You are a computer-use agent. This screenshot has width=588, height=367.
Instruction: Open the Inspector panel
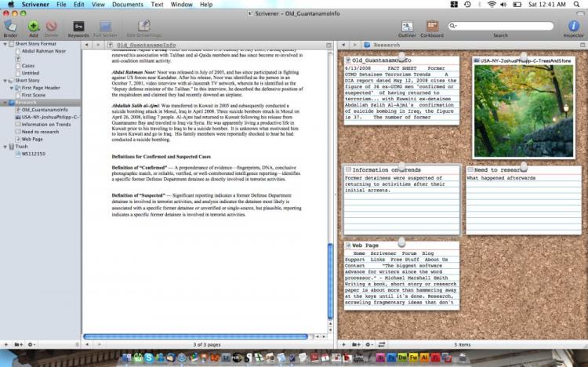coord(573,27)
